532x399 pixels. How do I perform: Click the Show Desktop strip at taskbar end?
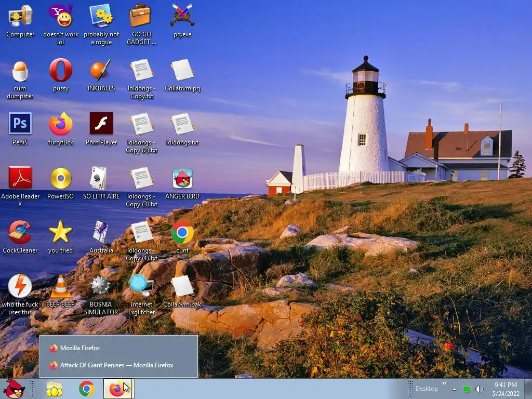point(529,389)
